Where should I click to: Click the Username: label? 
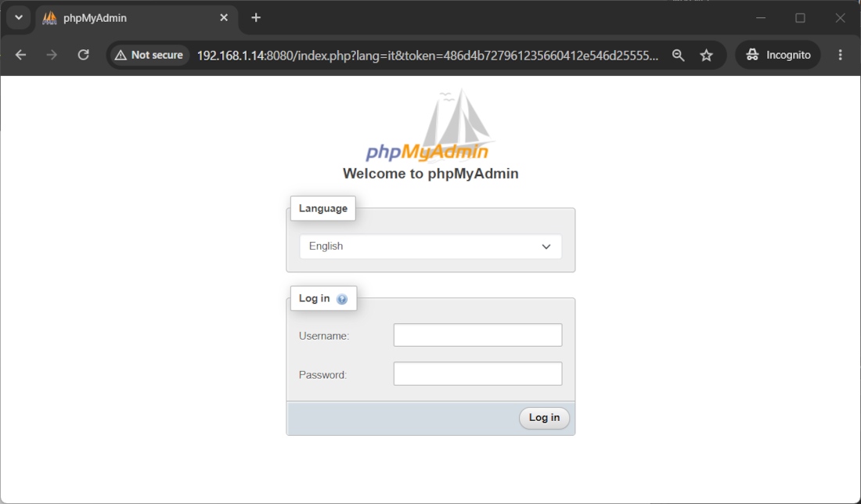[324, 336]
